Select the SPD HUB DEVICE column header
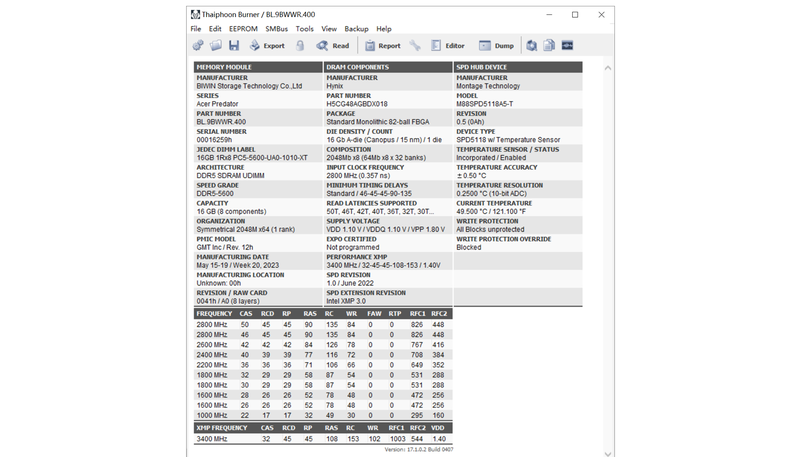Viewport: 800px width, 457px height. pyautogui.click(x=518, y=67)
